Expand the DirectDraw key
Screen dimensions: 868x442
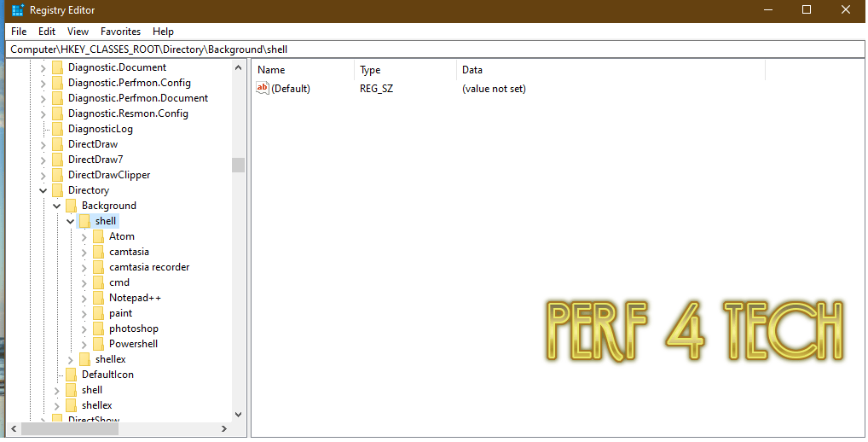(43, 145)
